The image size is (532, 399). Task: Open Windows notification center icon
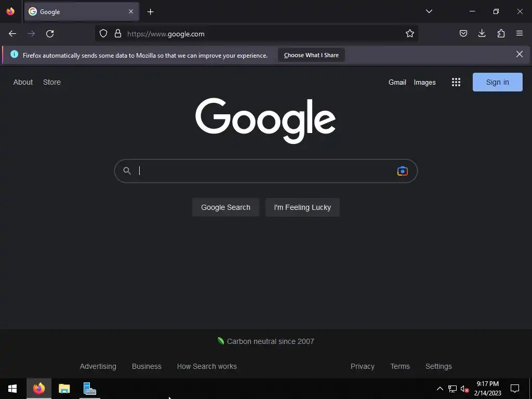[515, 389]
